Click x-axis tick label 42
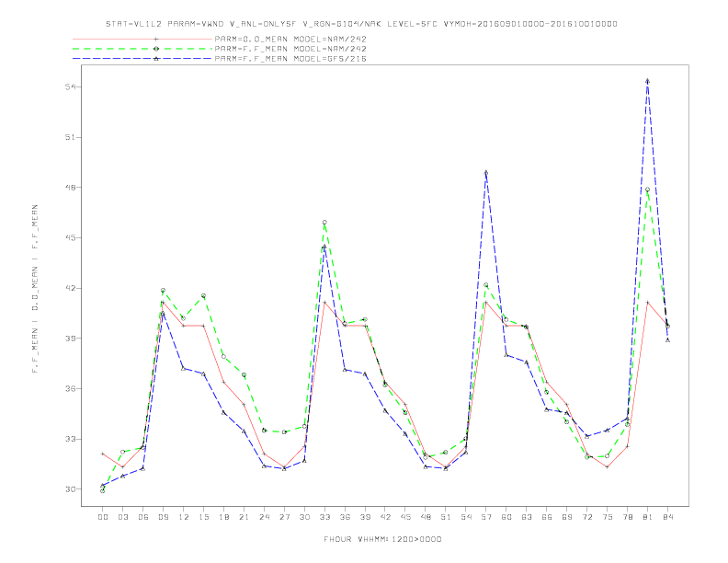 pyautogui.click(x=385, y=517)
